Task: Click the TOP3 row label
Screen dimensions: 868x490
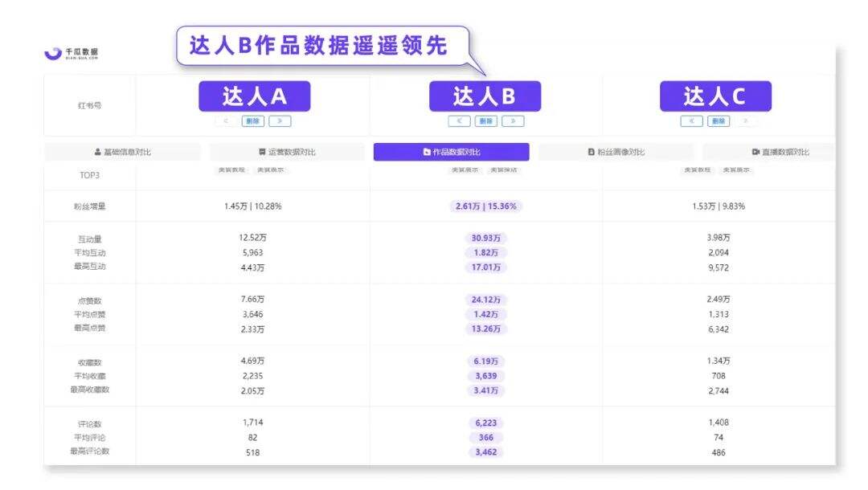Action: point(90,175)
